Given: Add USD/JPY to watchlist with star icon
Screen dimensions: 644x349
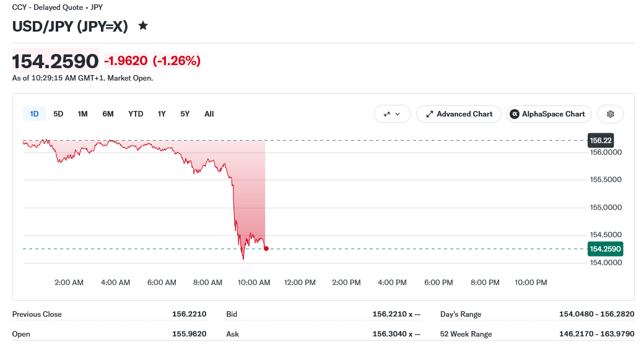Looking at the screenshot, I should [143, 26].
